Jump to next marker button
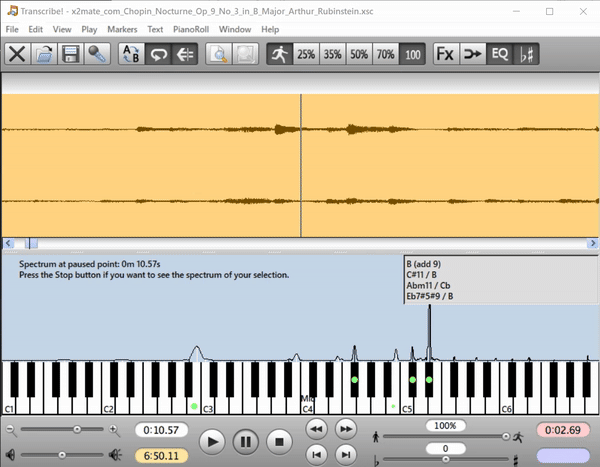This screenshot has height=467, width=600. point(346,455)
